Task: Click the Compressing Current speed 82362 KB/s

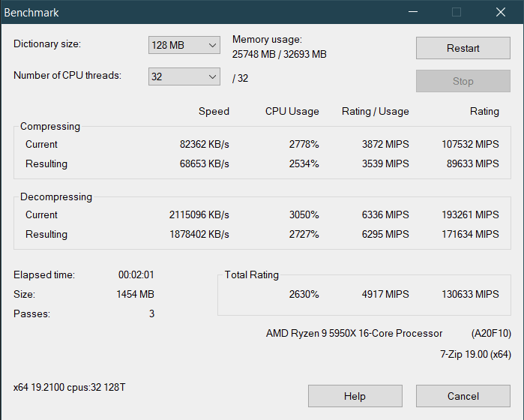Action: coord(199,144)
